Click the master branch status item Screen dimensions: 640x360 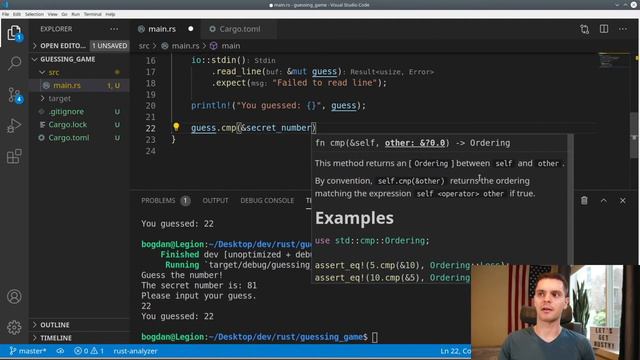(x=28, y=351)
